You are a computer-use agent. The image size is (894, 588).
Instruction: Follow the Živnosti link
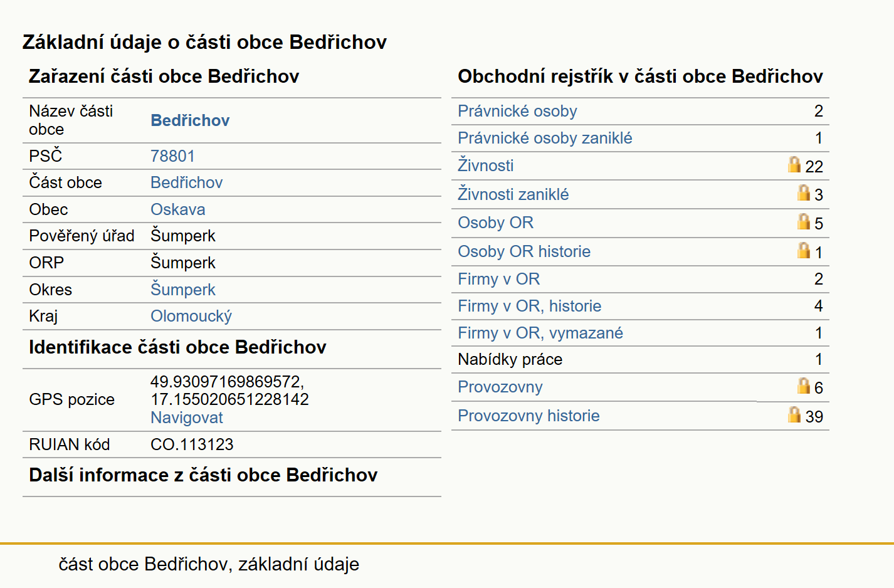pos(485,165)
